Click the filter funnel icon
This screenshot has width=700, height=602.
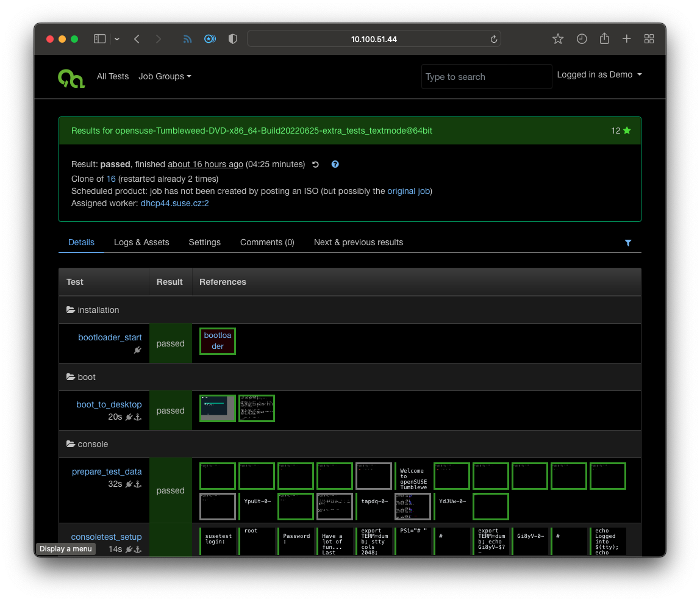coord(628,243)
